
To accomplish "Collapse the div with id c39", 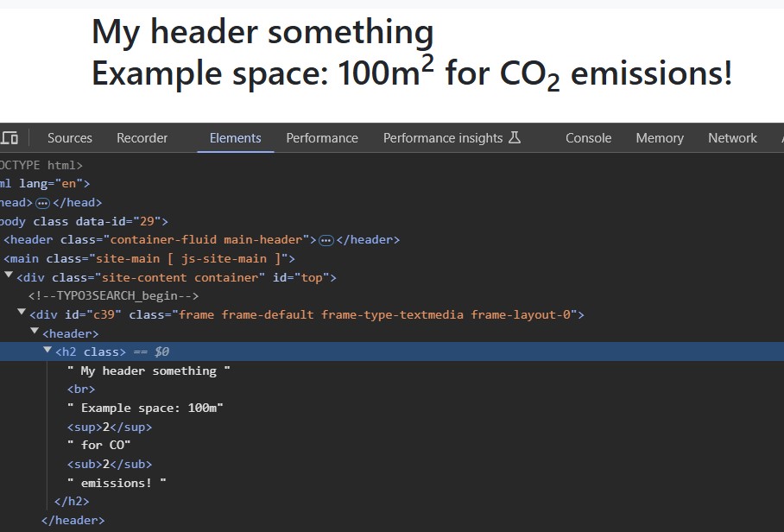I will [x=21, y=313].
